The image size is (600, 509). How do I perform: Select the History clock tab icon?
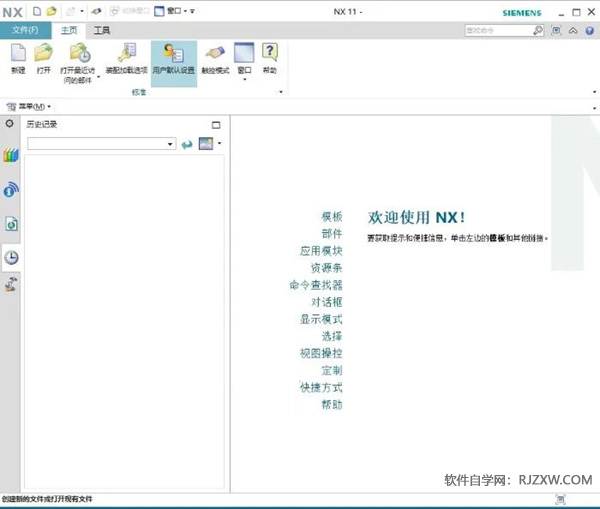[11, 258]
